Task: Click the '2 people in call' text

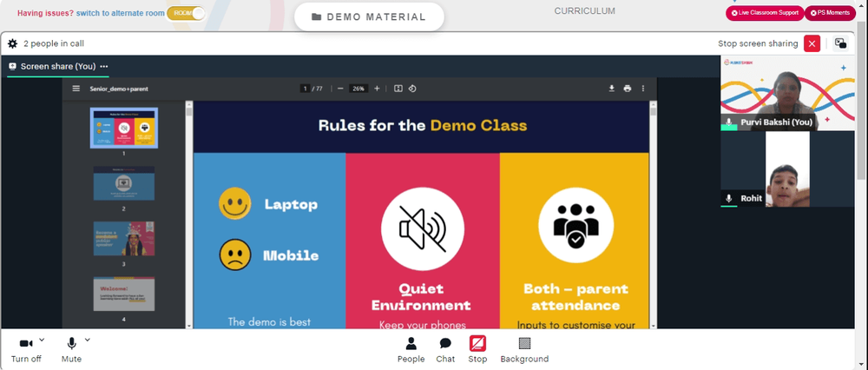Action: pyautogui.click(x=54, y=43)
